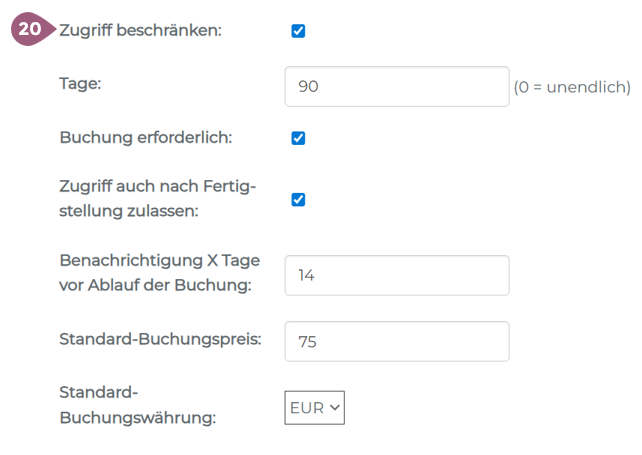
Task: Click the chevron arrow in the EUR selector
Action: [335, 408]
